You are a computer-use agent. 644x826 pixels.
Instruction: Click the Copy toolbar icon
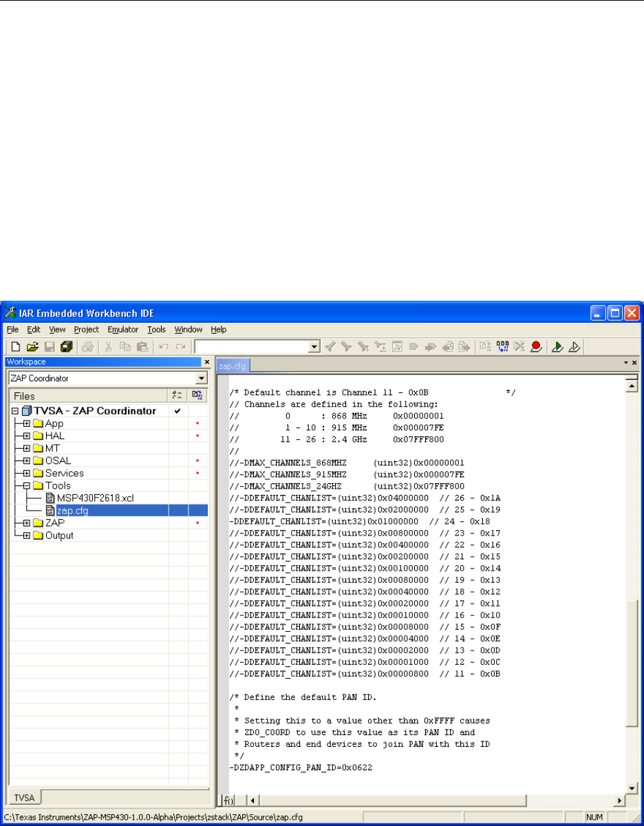pyautogui.click(x=125, y=347)
